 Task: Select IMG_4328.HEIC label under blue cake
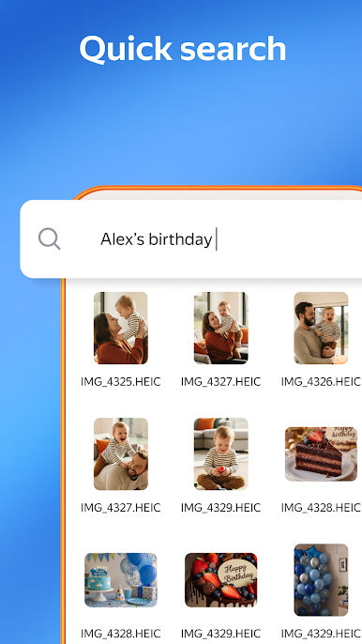point(121,634)
